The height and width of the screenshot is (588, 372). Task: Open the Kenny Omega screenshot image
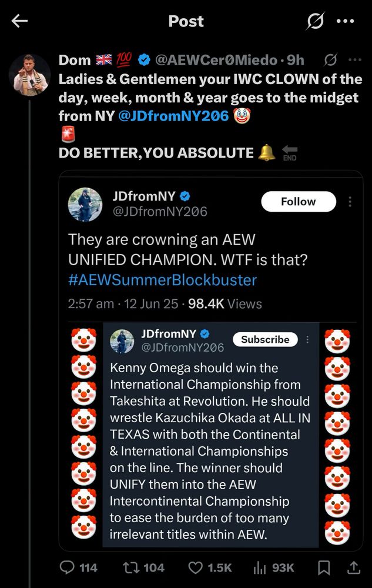click(211, 435)
